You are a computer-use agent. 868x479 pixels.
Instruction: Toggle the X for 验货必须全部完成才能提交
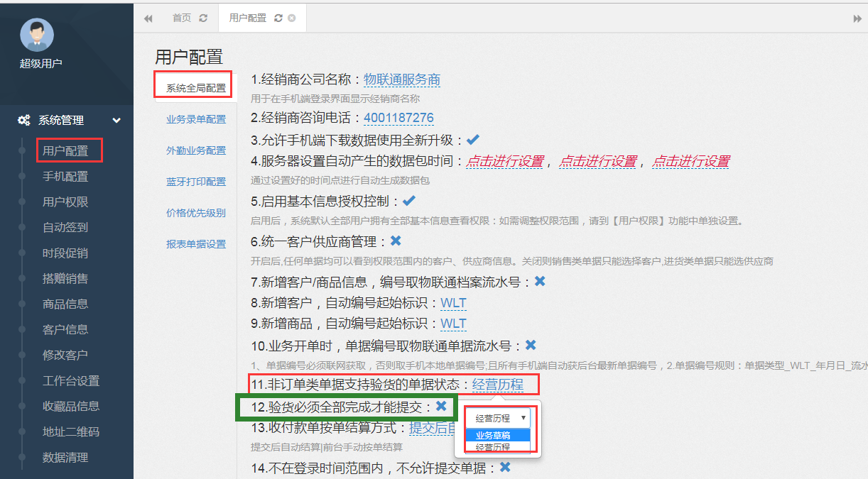coord(441,407)
